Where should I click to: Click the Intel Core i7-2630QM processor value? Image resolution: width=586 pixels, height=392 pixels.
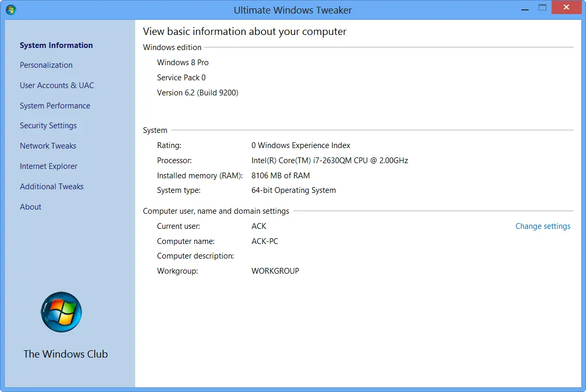[330, 161]
